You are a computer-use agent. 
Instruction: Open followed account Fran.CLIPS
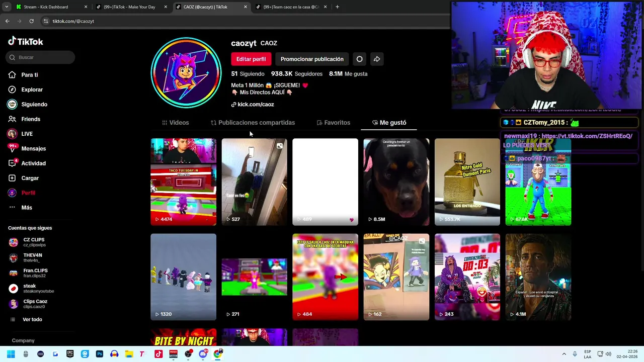click(x=28, y=273)
